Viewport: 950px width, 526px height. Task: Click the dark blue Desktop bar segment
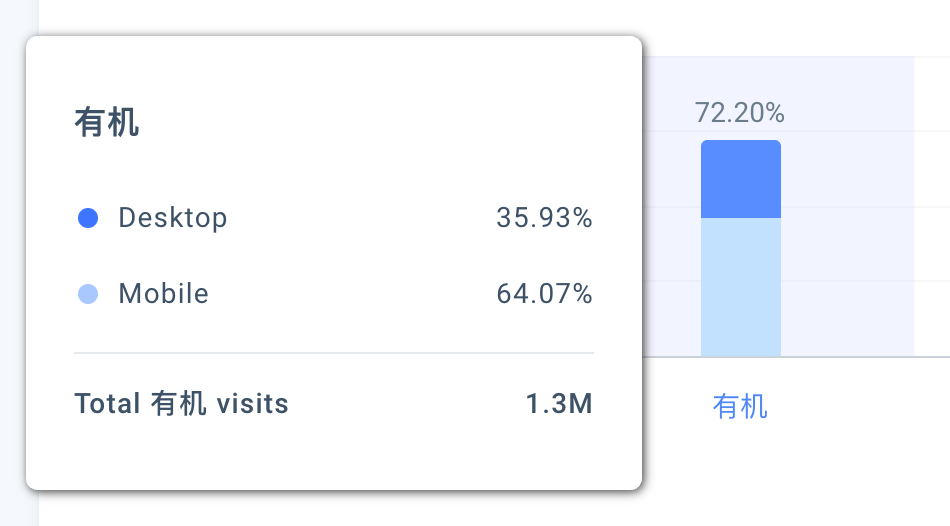740,179
